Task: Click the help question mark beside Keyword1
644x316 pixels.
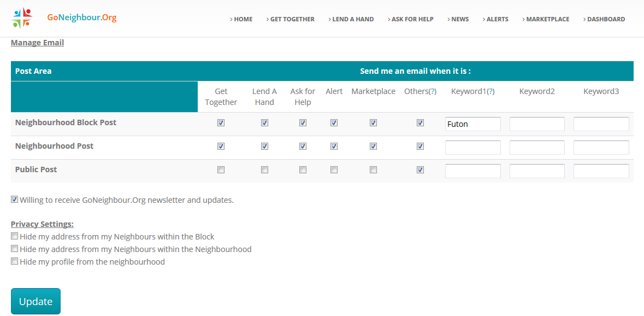Action: point(491,92)
